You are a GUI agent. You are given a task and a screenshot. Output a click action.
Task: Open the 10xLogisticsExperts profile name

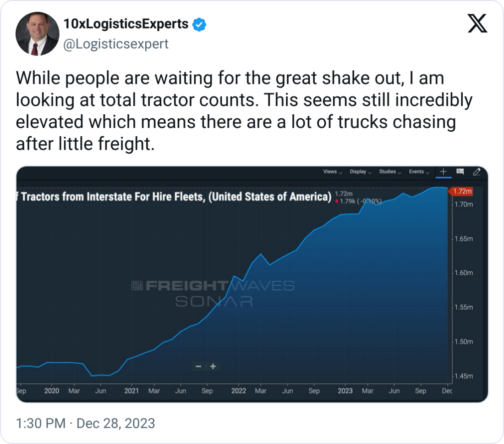click(x=126, y=24)
